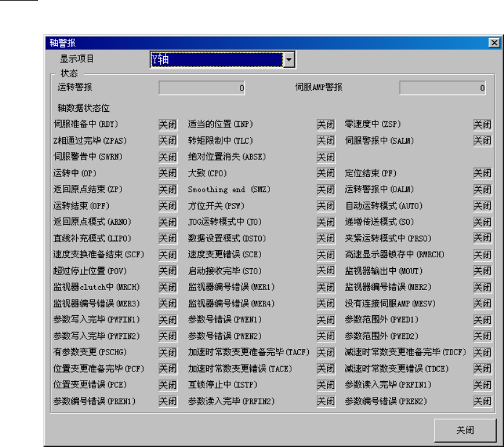Viewport: 504px width, 447px height.
Task: Click the 关闭 indicator for 伺服警告中 (SWRN)
Action: click(168, 157)
